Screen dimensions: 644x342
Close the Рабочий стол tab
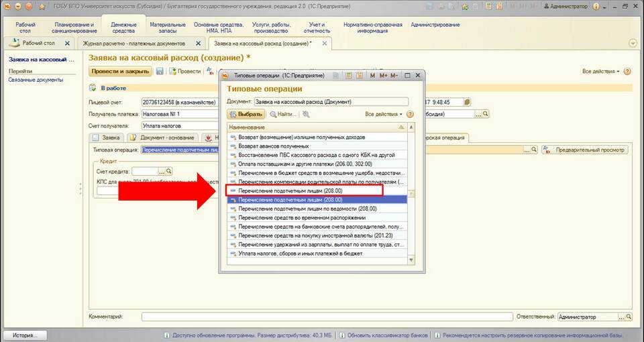67,43
